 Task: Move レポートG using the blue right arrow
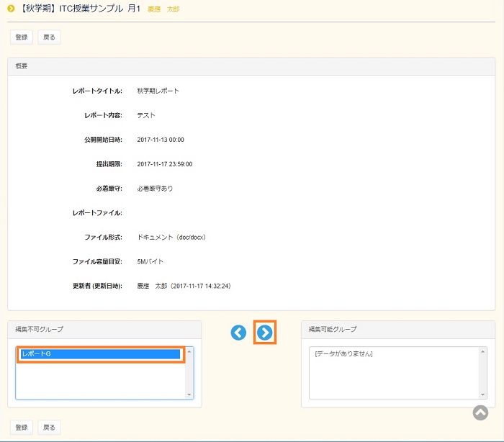pyautogui.click(x=265, y=332)
